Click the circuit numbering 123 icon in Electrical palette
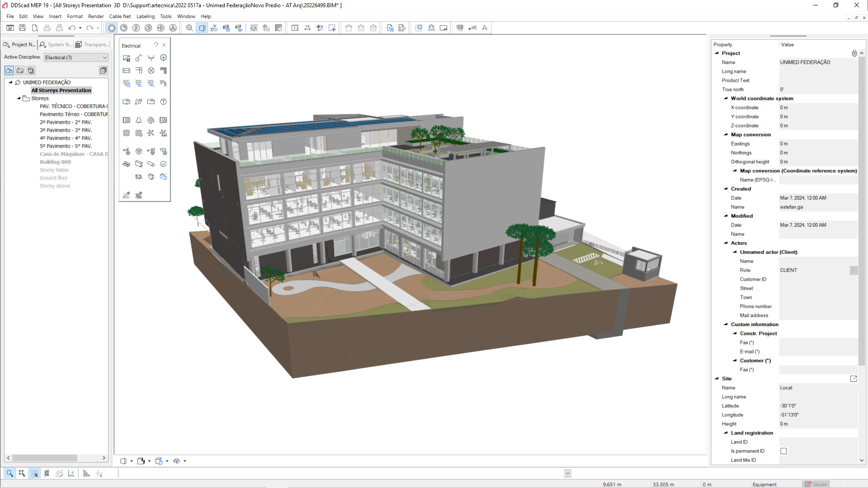The image size is (868, 488). point(163,151)
